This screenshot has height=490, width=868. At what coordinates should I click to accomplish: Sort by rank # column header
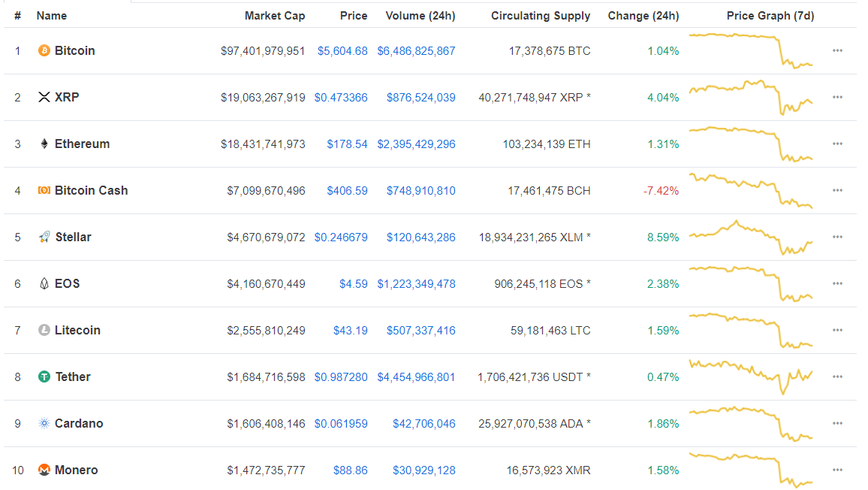tap(18, 16)
